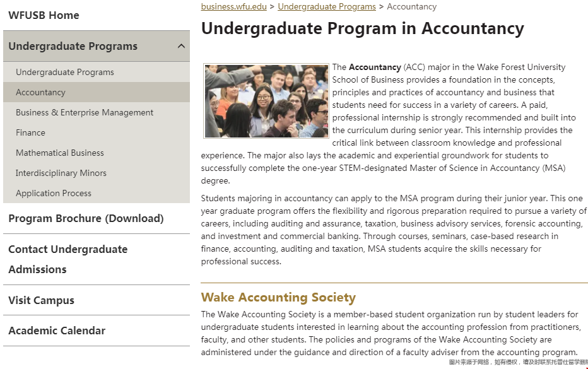588x369 pixels.
Task: View the Finance program page
Action: click(x=30, y=132)
